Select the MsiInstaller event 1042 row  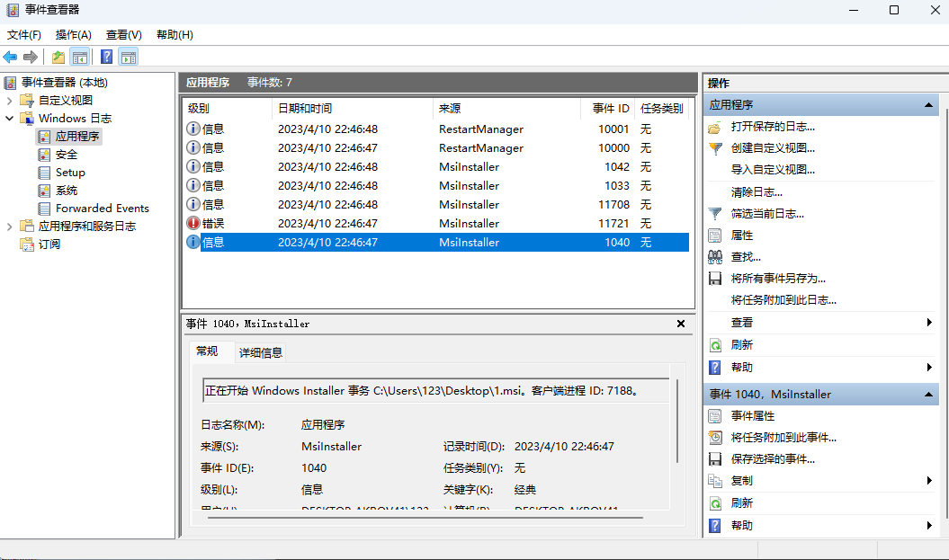tap(437, 167)
